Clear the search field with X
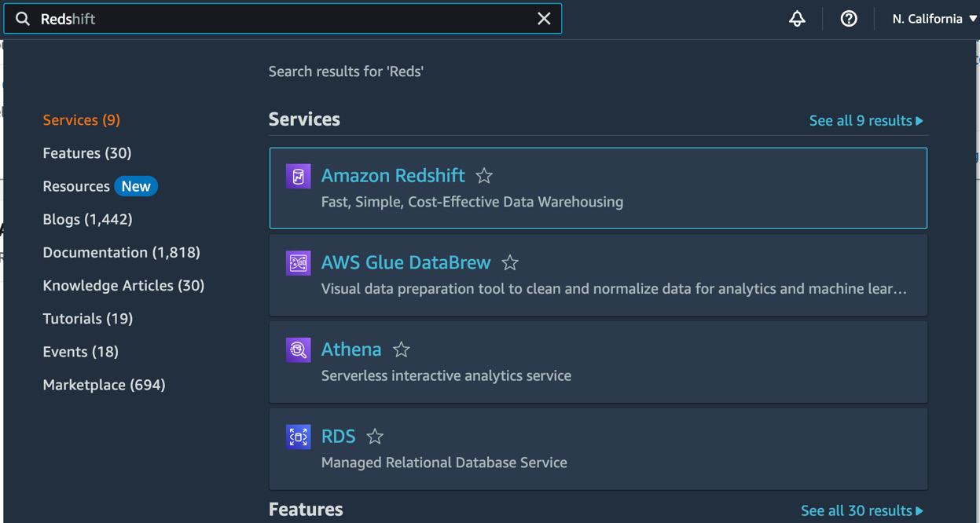980x523 pixels. coord(544,19)
